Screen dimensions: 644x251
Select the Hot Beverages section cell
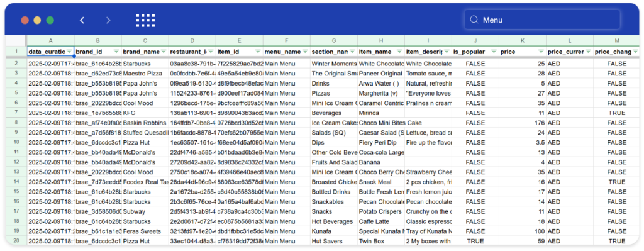pyautogui.click(x=334, y=221)
